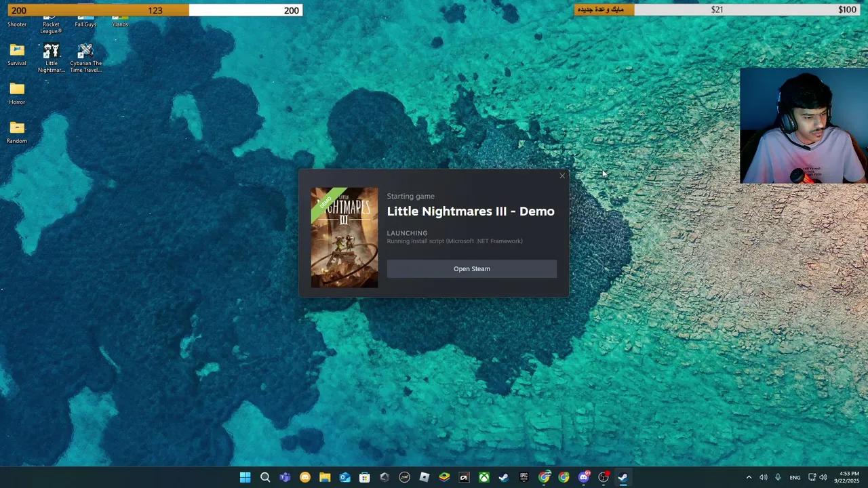Select the Survival folder on desktop
The image size is (868, 488).
[x=17, y=56]
